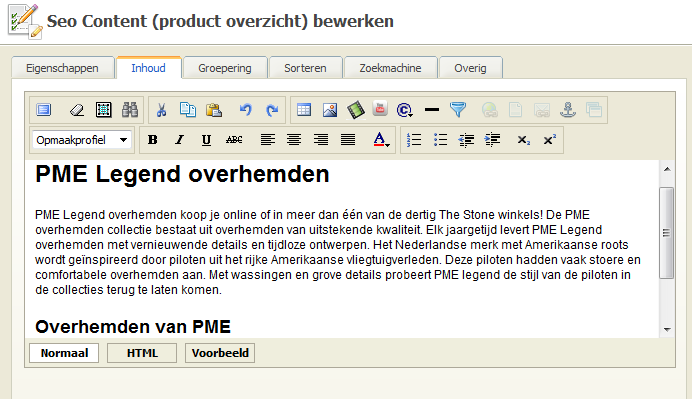Toggle strikethrough ABC formatting

(234, 140)
